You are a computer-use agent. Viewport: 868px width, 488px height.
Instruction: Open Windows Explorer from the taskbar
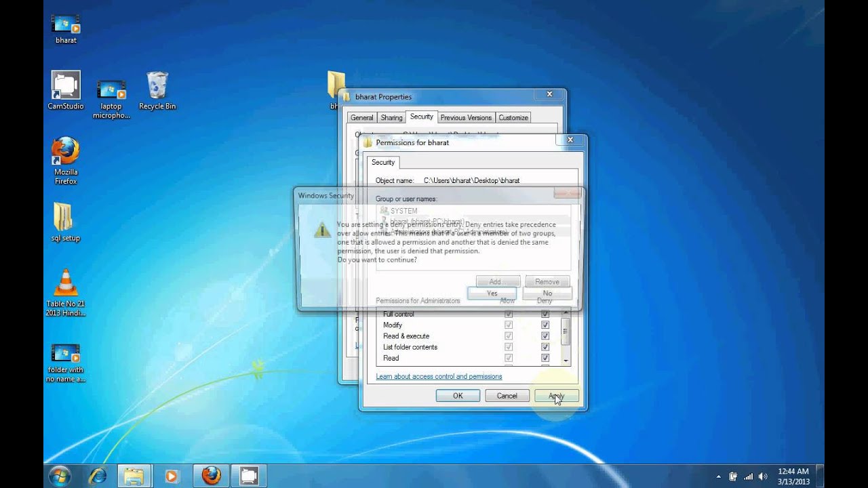pos(134,476)
